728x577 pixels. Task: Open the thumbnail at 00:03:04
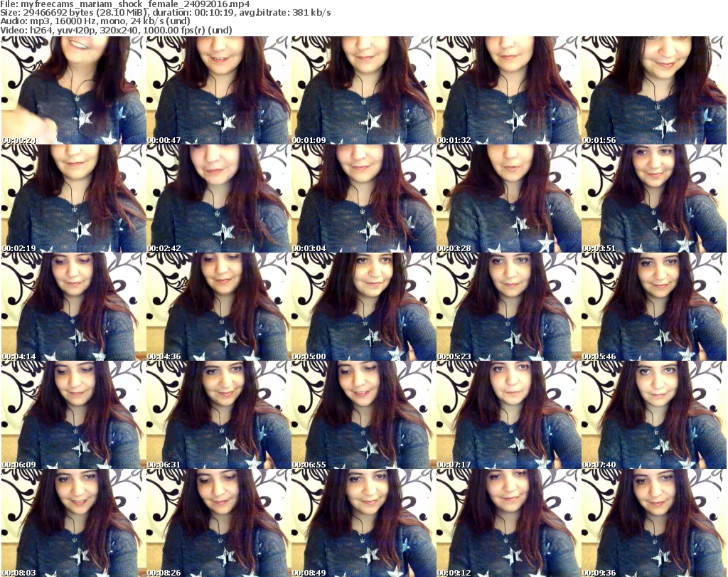364,198
